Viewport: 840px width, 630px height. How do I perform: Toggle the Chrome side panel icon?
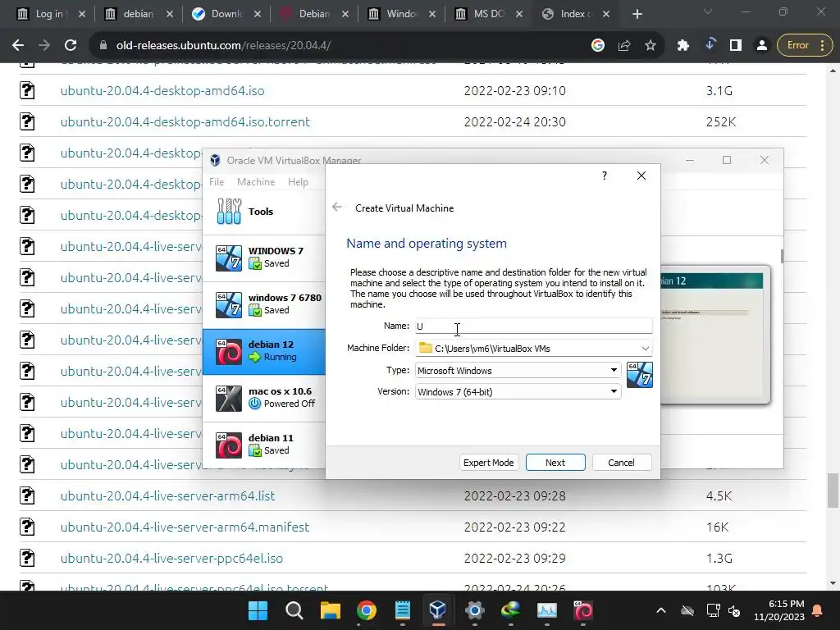736,46
